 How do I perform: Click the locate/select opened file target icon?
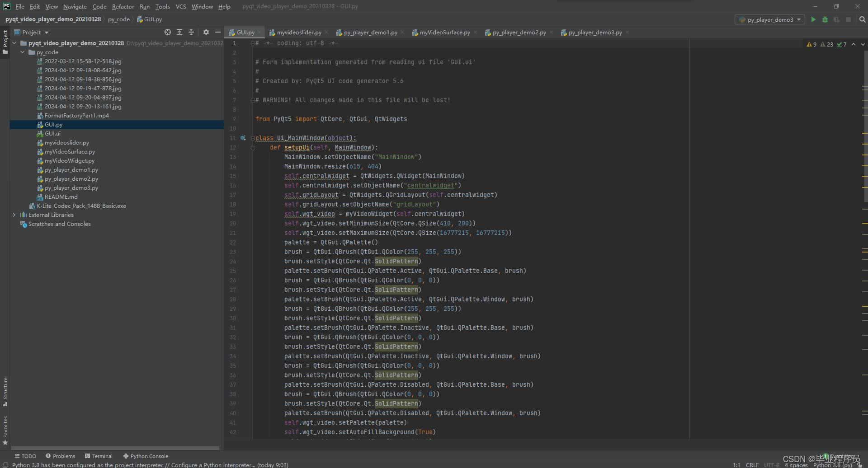[168, 32]
